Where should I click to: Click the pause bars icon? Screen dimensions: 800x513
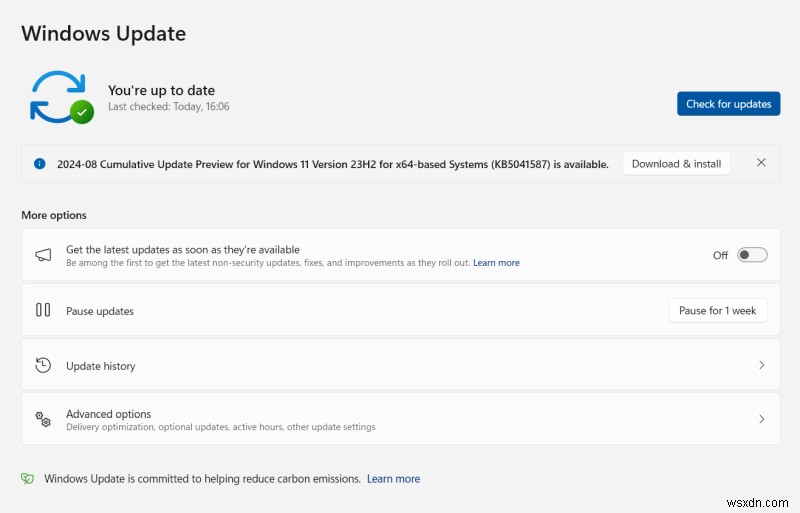(43, 310)
